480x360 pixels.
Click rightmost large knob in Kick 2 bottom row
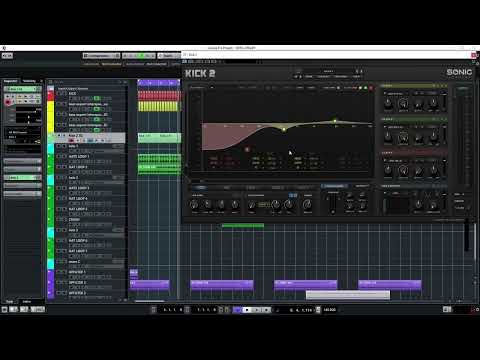point(307,204)
